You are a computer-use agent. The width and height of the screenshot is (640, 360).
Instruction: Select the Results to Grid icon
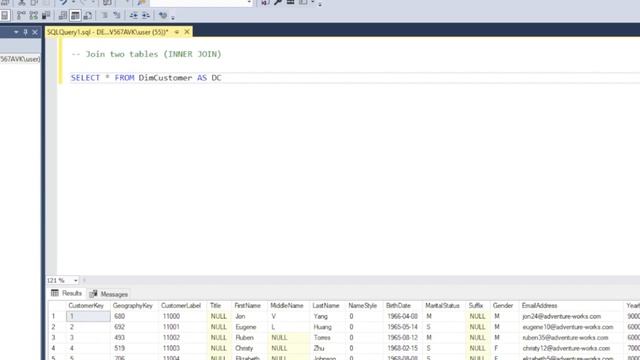click(x=75, y=16)
